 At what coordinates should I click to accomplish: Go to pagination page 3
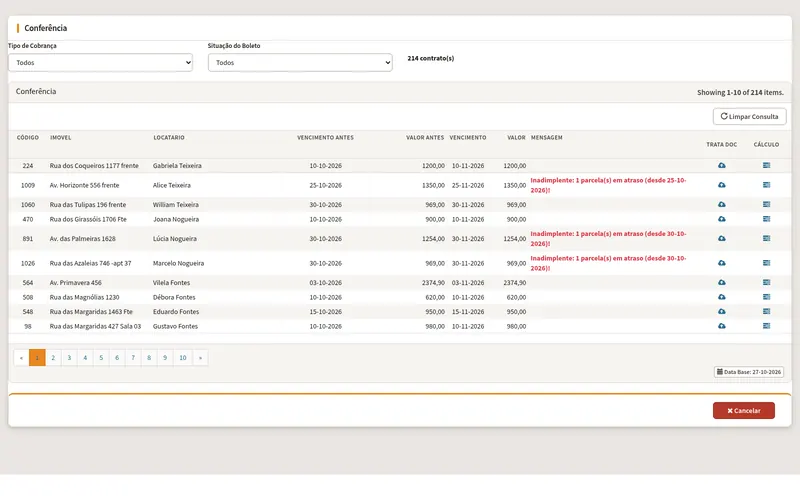(69, 358)
